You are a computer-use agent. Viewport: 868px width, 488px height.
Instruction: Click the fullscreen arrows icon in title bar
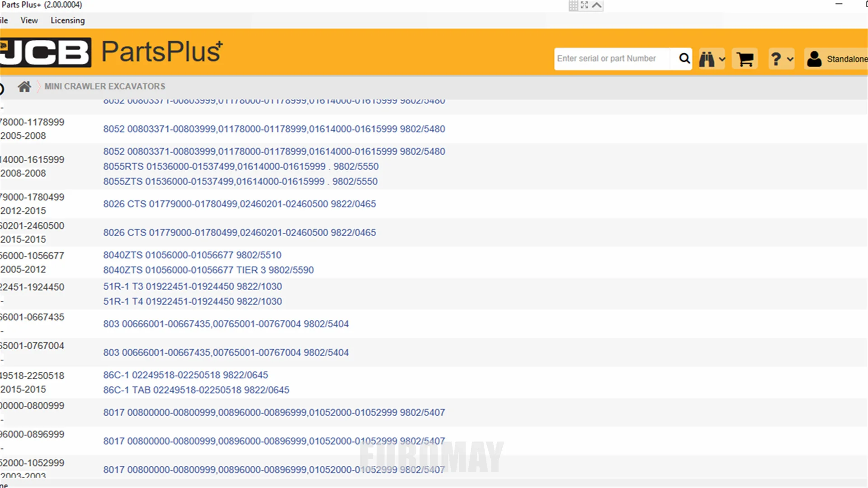point(585,5)
